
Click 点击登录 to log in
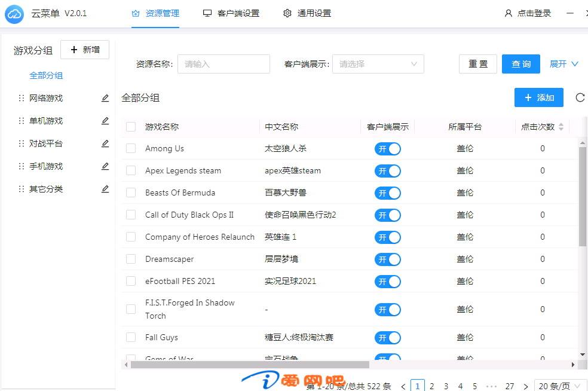(534, 14)
